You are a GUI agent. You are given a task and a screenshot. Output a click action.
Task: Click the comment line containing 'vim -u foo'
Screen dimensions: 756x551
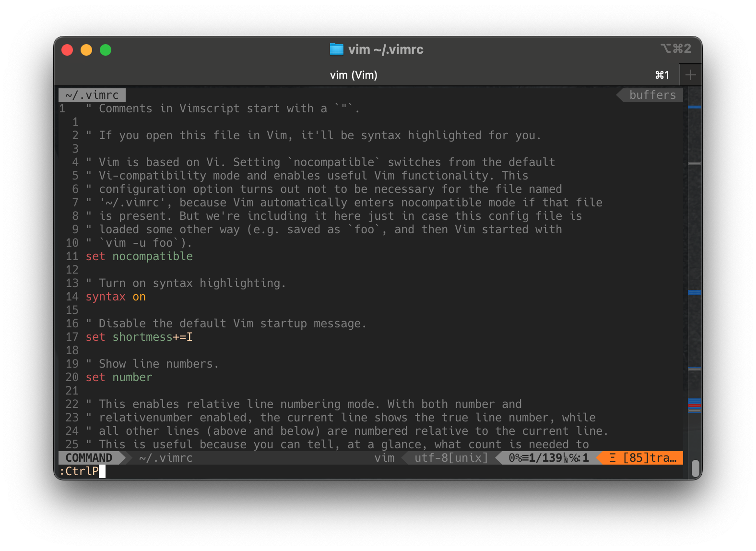pyautogui.click(x=139, y=243)
